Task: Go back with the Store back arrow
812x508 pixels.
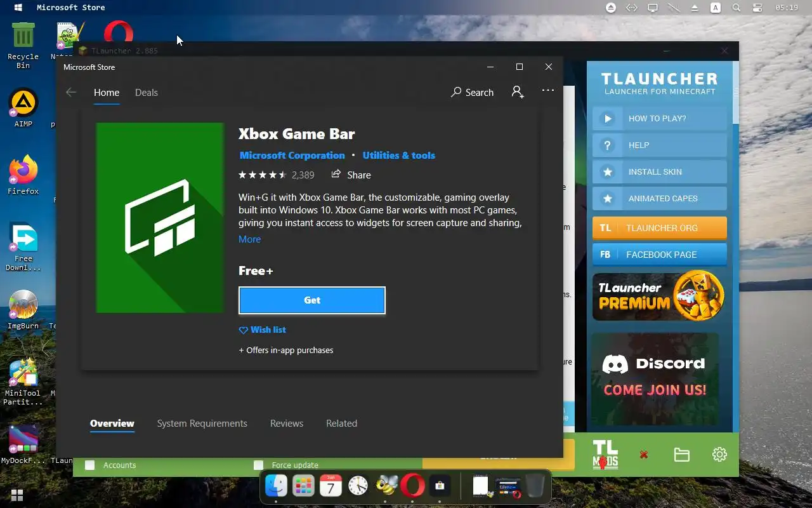Action: tap(71, 92)
